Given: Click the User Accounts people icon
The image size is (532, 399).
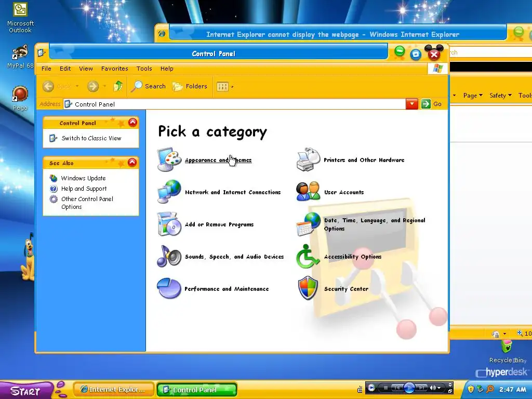Looking at the screenshot, I should [309, 192].
